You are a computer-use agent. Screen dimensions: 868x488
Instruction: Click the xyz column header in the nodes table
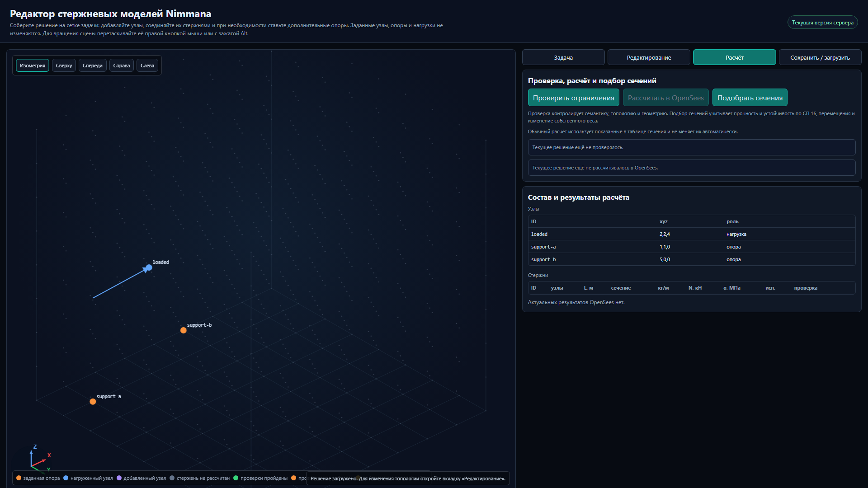(664, 221)
